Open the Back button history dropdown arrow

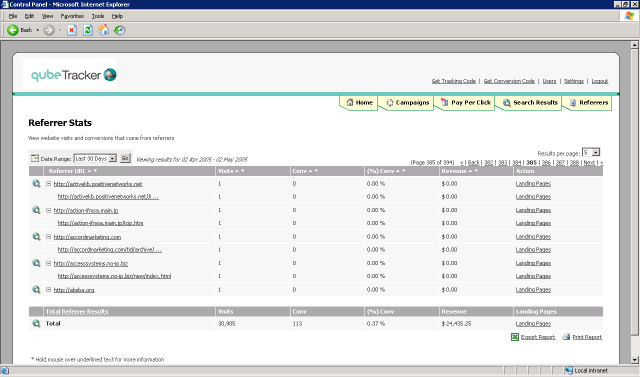[x=38, y=30]
